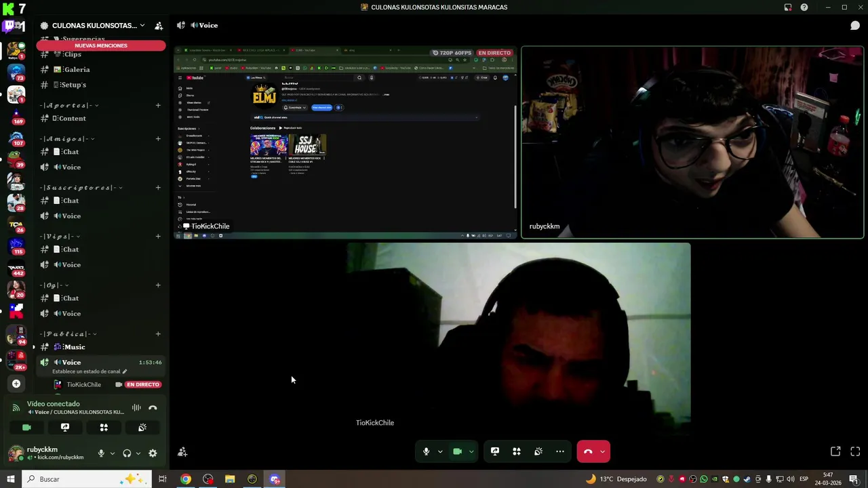Open more options ellipsis in call bar

[x=560, y=451]
